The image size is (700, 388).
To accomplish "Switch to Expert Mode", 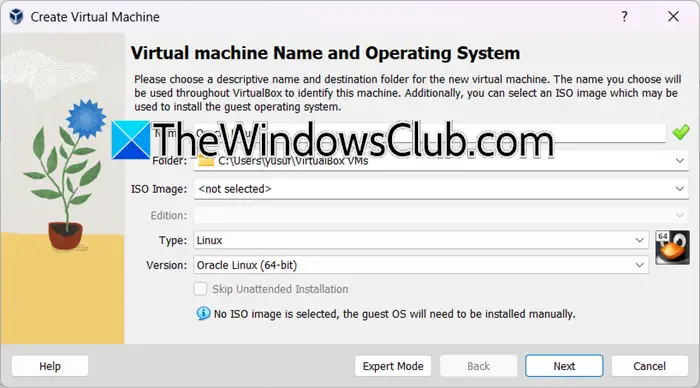I will coord(393,366).
